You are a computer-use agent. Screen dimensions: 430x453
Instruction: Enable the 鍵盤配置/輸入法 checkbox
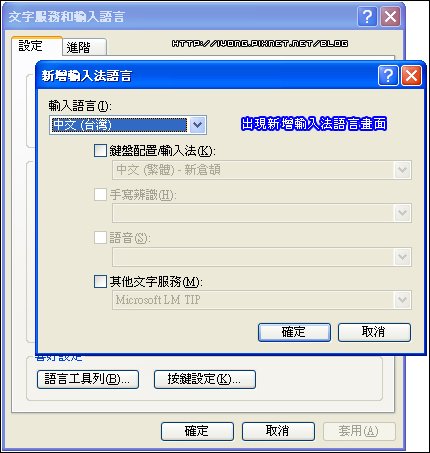tap(100, 150)
